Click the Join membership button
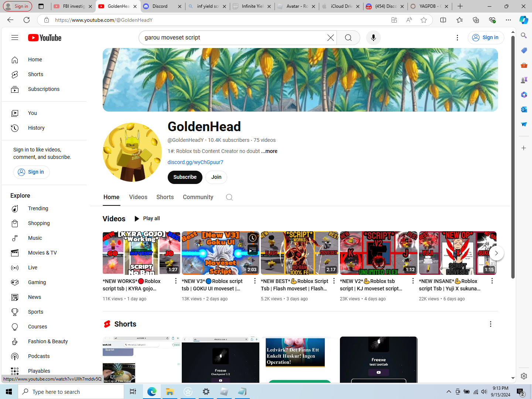The height and width of the screenshot is (399, 532). pos(216,177)
